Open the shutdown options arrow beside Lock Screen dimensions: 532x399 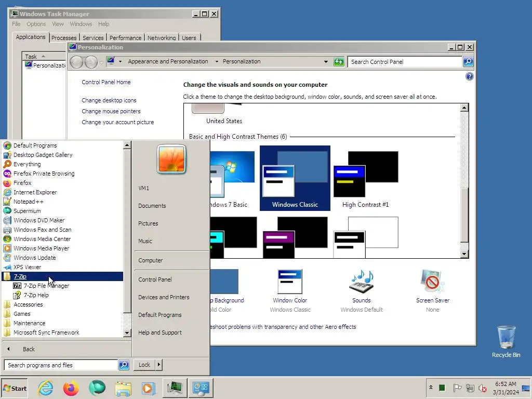[x=159, y=365]
